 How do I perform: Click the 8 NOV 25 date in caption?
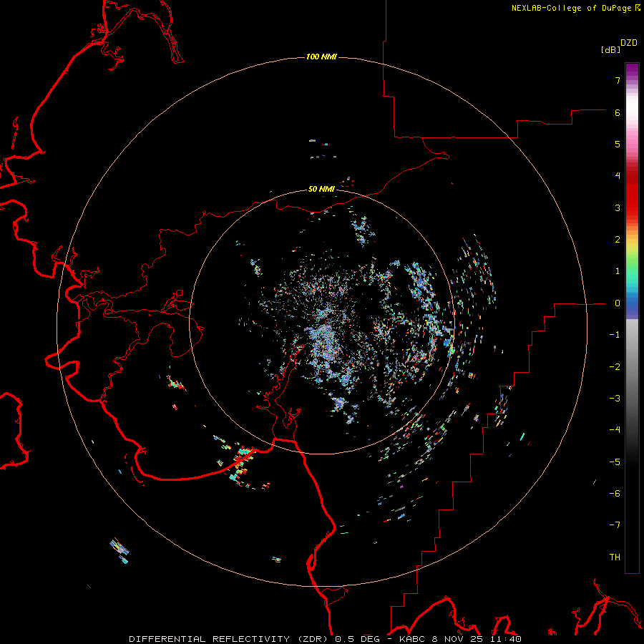point(457,639)
